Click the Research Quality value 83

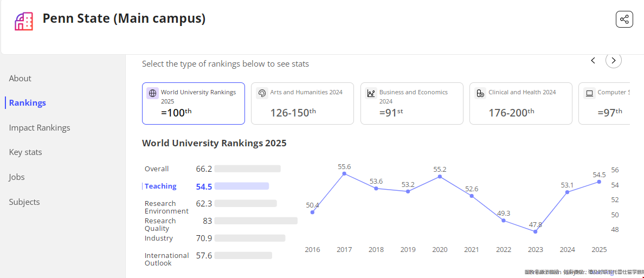[208, 221]
